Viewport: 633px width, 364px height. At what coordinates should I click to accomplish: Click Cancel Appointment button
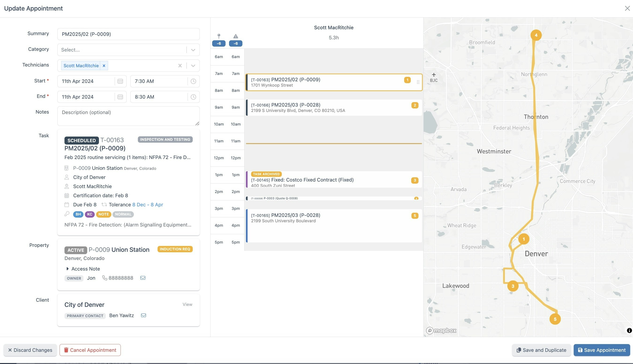pyautogui.click(x=90, y=350)
